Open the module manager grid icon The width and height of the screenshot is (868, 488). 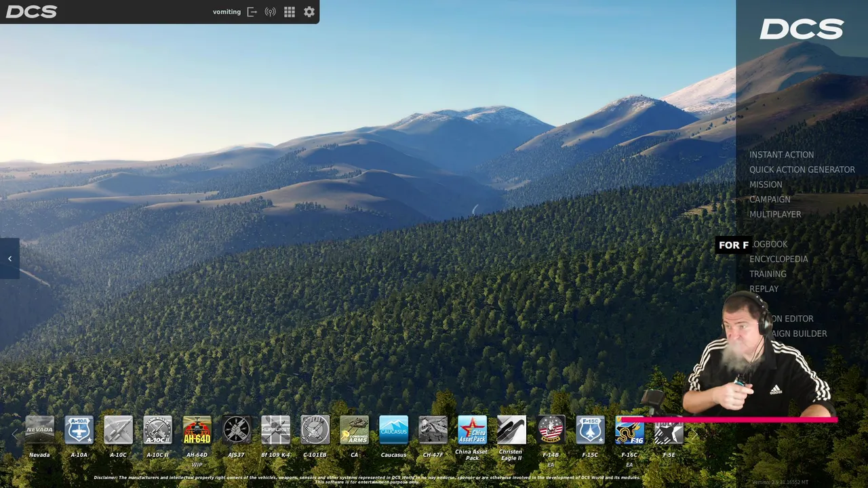pos(290,12)
